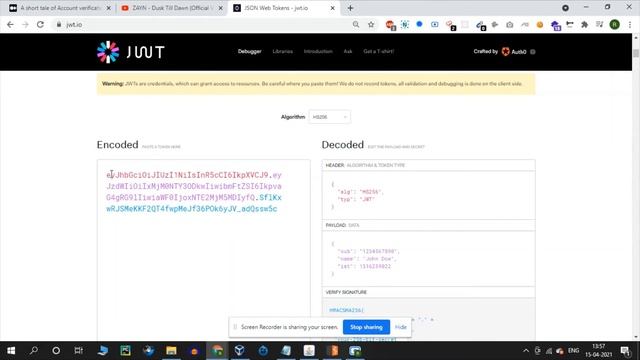Screen dimensions: 640x360
Task: Open the Windows Start menu
Action: (11, 351)
